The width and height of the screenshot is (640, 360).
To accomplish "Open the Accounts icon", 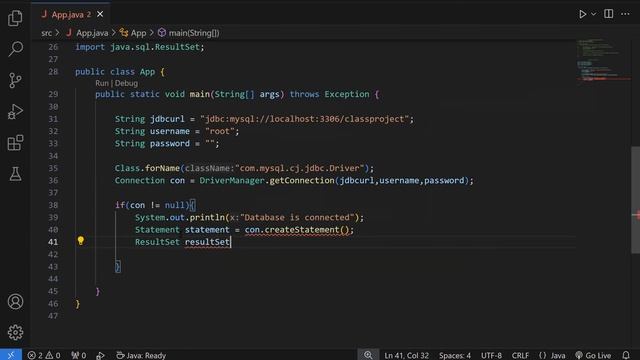I will (15, 302).
